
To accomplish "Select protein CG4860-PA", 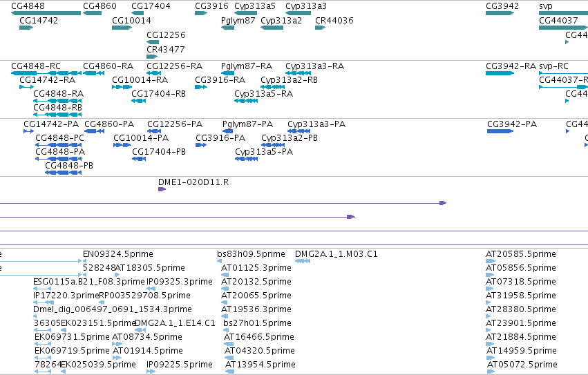I will pos(94,131).
